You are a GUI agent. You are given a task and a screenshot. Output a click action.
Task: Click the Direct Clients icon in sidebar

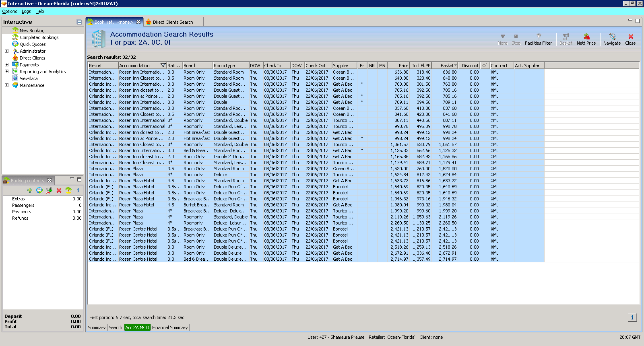coord(15,58)
